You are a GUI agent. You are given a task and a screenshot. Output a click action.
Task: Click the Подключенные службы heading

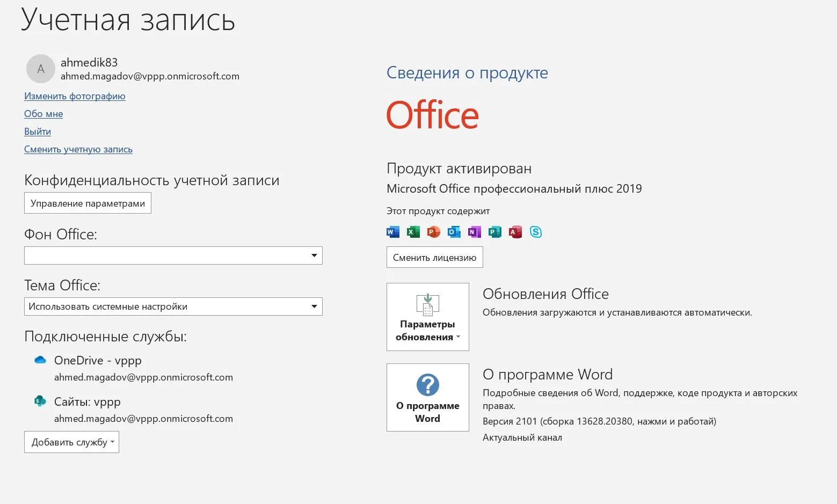point(105,337)
